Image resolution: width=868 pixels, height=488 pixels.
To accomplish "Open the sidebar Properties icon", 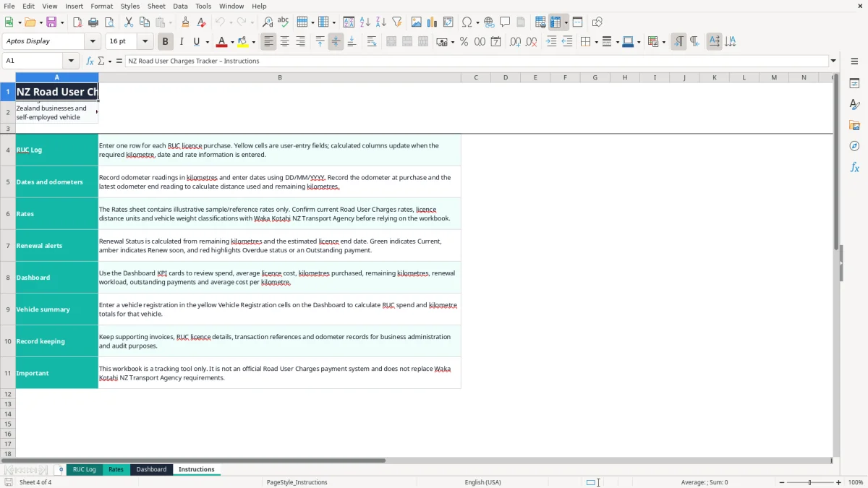I will [x=854, y=83].
